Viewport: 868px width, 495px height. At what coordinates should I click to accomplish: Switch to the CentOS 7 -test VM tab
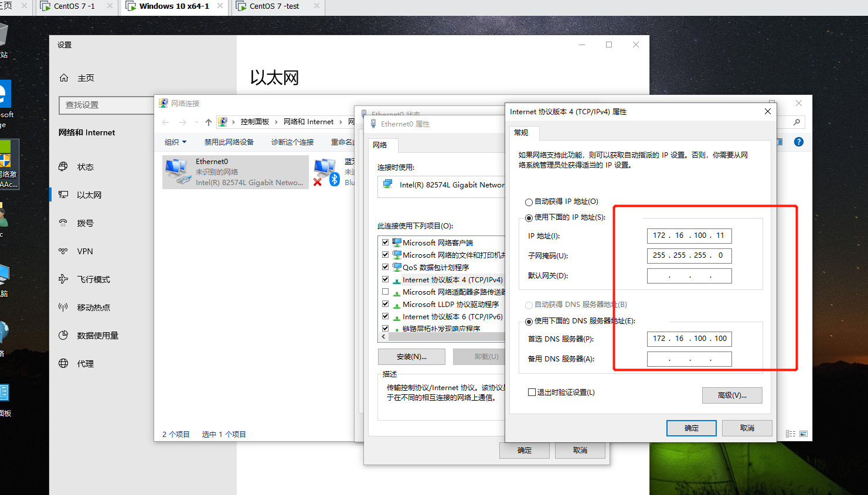click(276, 7)
